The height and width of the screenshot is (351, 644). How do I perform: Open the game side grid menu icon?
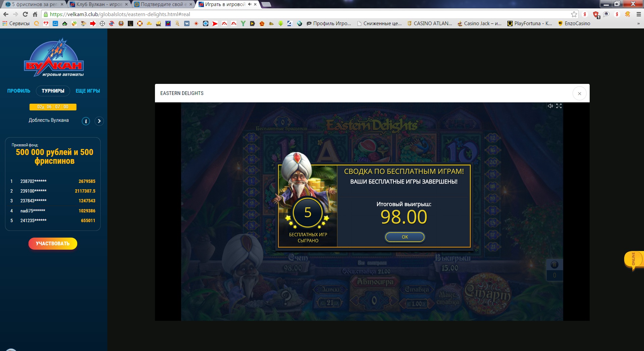tap(554, 265)
